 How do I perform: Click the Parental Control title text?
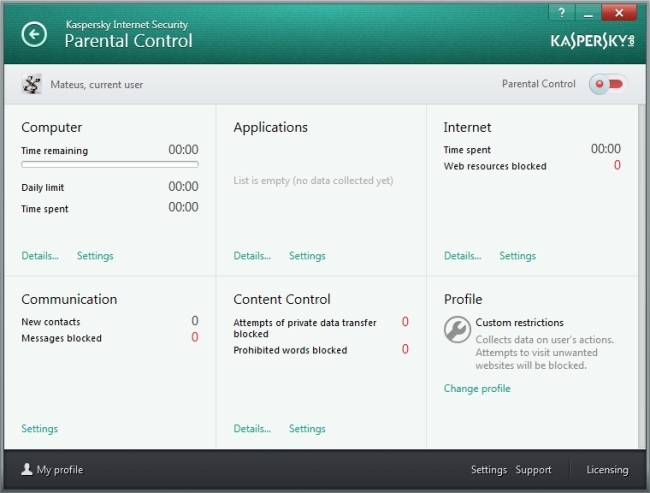(x=129, y=41)
